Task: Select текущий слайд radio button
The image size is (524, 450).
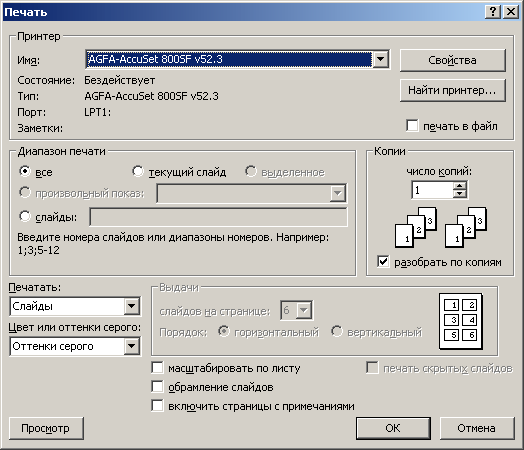Action: pos(137,171)
